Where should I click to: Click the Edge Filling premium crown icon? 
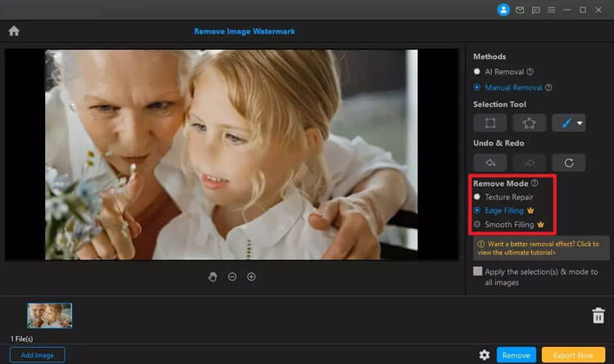coord(530,210)
